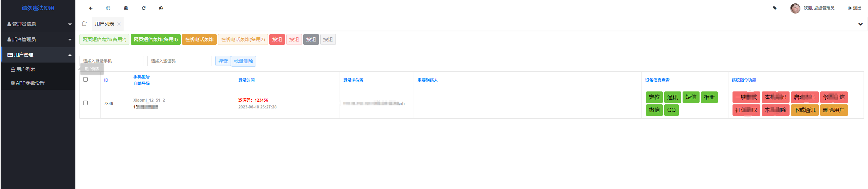
Task: Select 用户列表 in the sidebar
Action: point(26,69)
